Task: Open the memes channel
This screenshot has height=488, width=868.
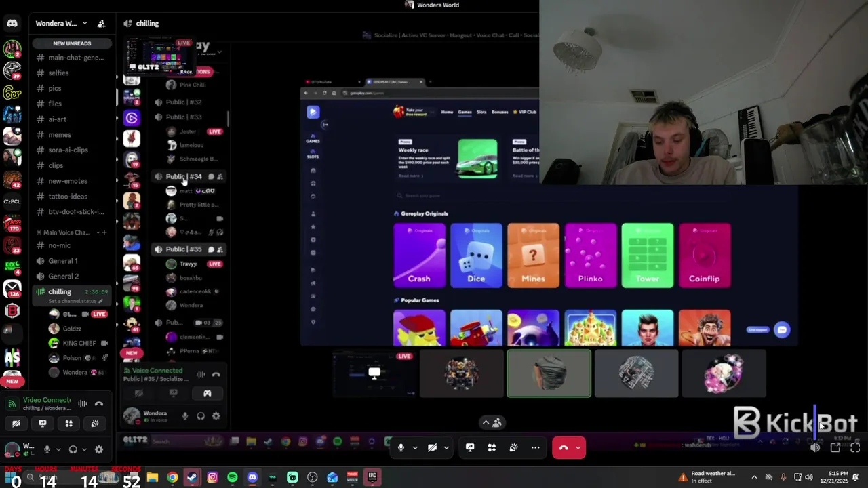Action: 72,135
